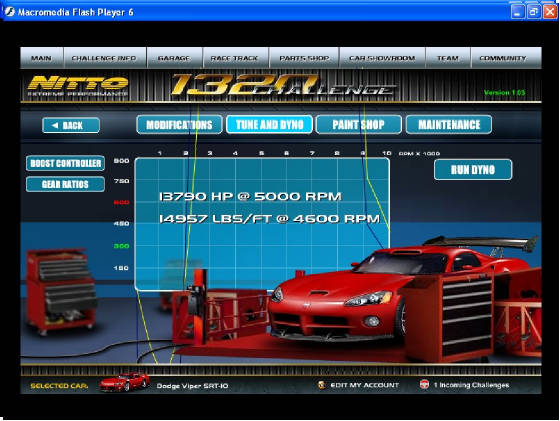This screenshot has width=560, height=421.
Task: Click the 14957 LBS/FT @ 4600 RPM reading
Action: [x=269, y=219]
